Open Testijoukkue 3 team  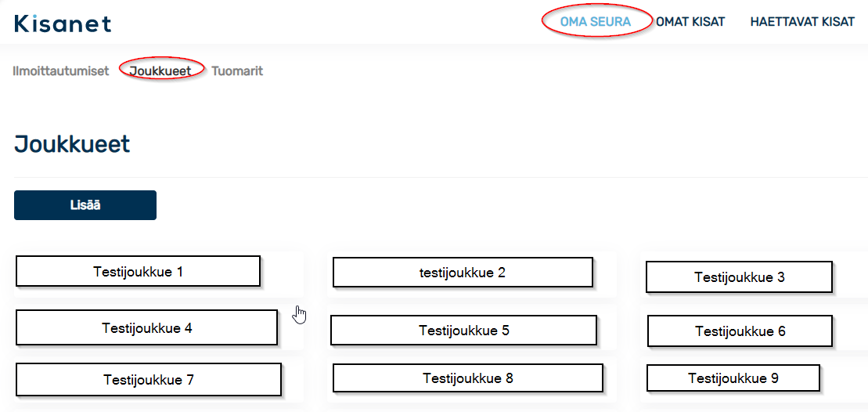pyautogui.click(x=739, y=276)
